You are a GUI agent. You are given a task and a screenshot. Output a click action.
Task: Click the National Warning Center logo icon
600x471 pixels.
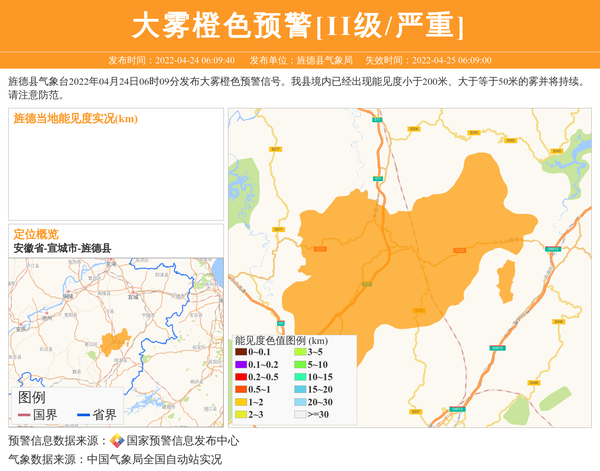pyautogui.click(x=117, y=441)
